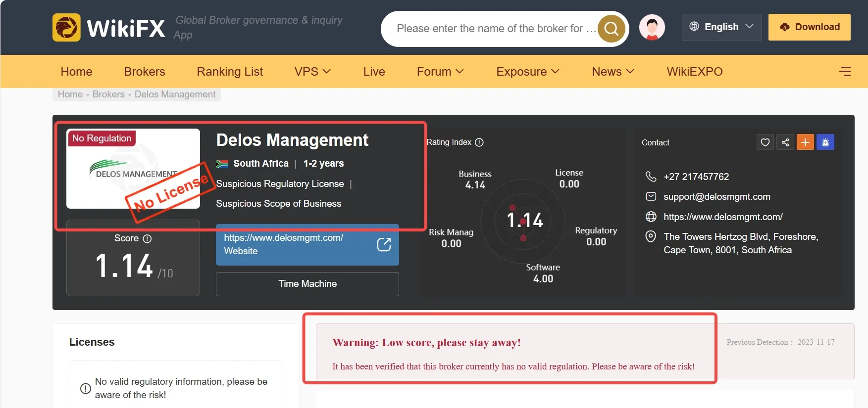Click the Licenses section heading
Viewport: 868px width, 408px height.
click(x=92, y=342)
